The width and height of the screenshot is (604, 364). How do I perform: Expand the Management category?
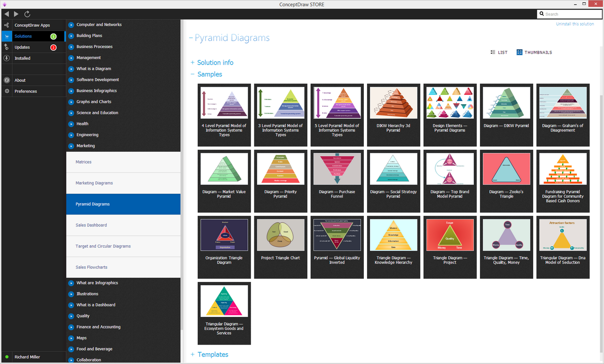click(x=71, y=58)
